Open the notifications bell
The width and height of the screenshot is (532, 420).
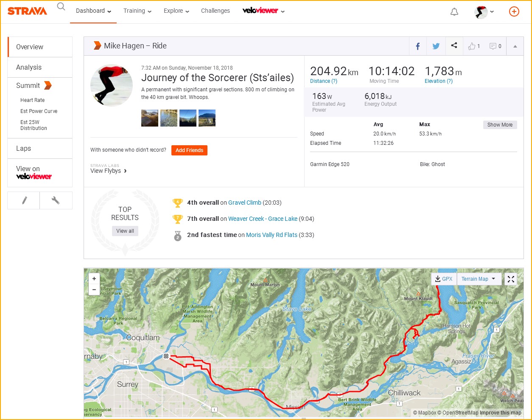tap(454, 12)
